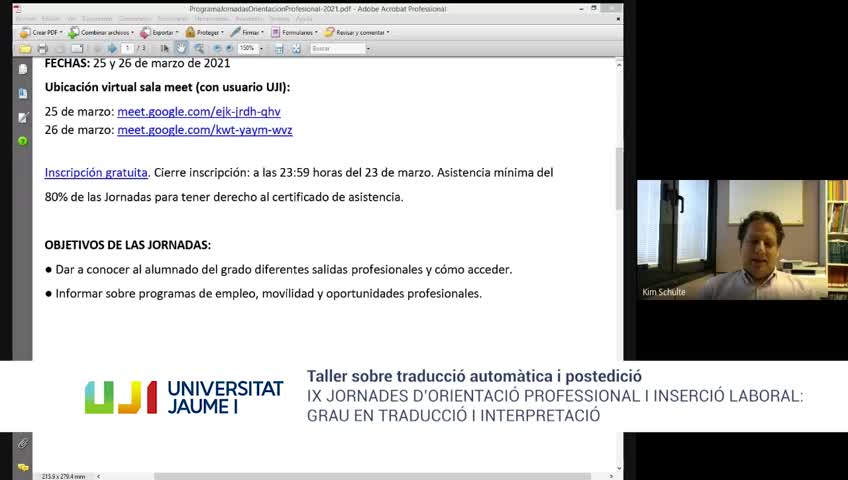Open the Signatures navigation panel icon
Viewport: 848px width, 480px height.
(x=23, y=117)
